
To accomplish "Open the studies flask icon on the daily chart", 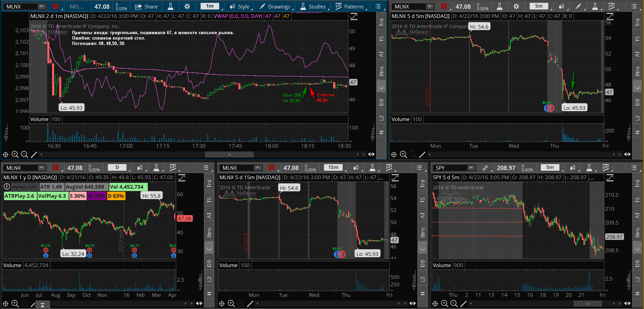I will coord(156,167).
